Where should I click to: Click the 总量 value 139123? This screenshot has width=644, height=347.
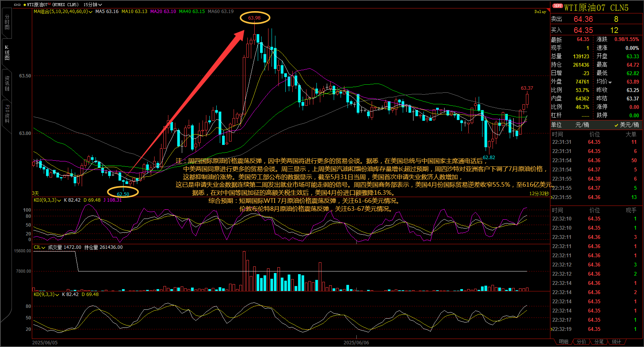[581, 56]
